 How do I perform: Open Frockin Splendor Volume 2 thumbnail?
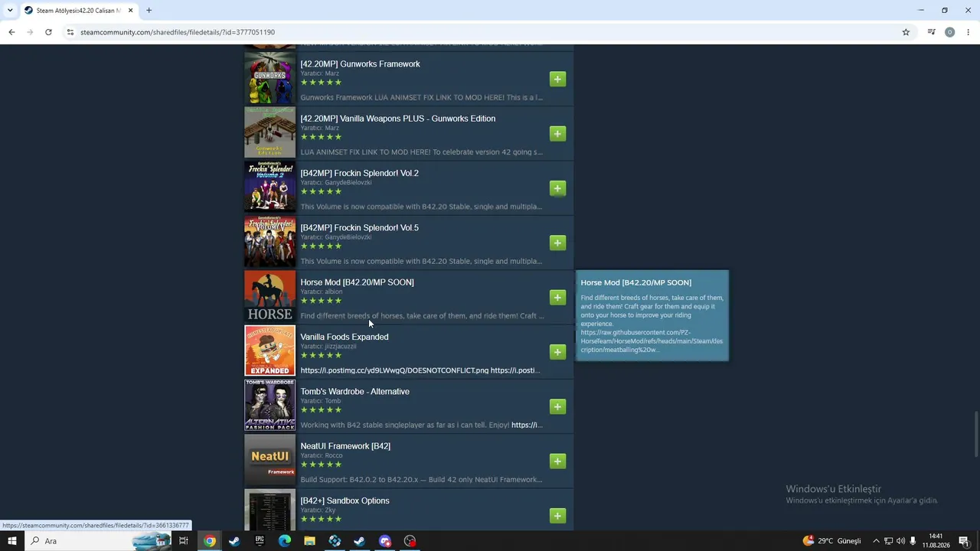pyautogui.click(x=269, y=187)
